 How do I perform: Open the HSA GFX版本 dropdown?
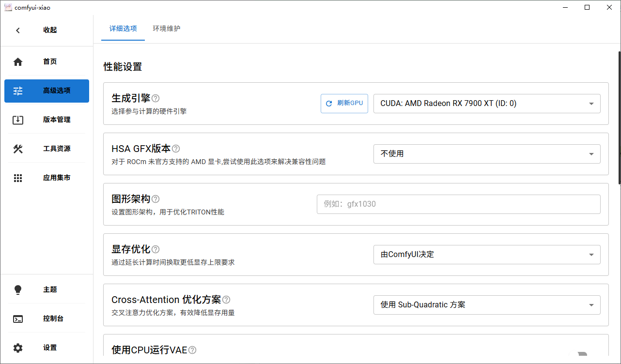tap(486, 154)
